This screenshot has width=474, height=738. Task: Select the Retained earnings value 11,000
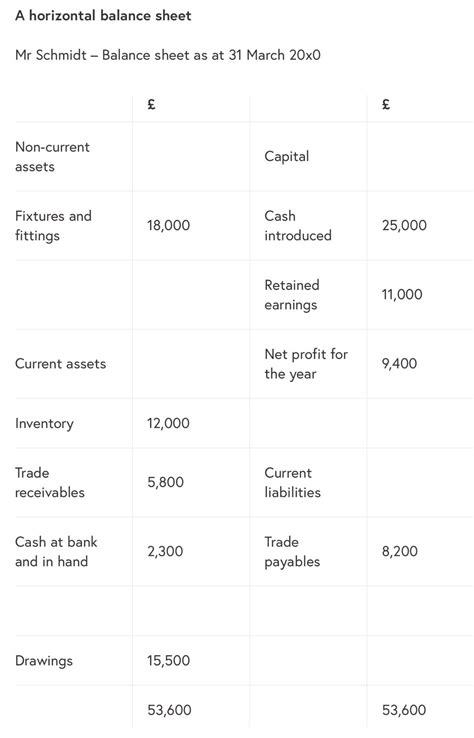click(x=402, y=295)
